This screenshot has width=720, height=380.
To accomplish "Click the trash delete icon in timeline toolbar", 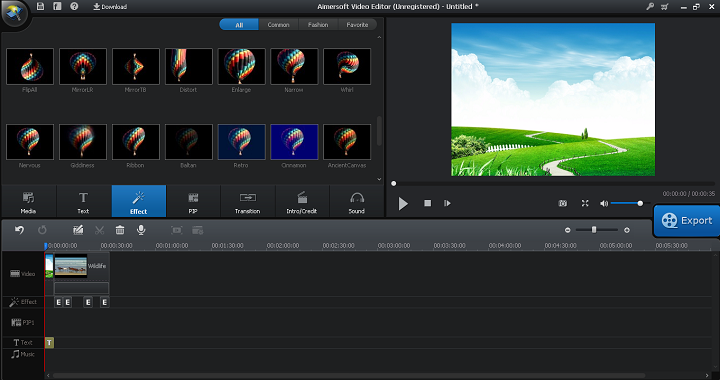I will pos(120,230).
